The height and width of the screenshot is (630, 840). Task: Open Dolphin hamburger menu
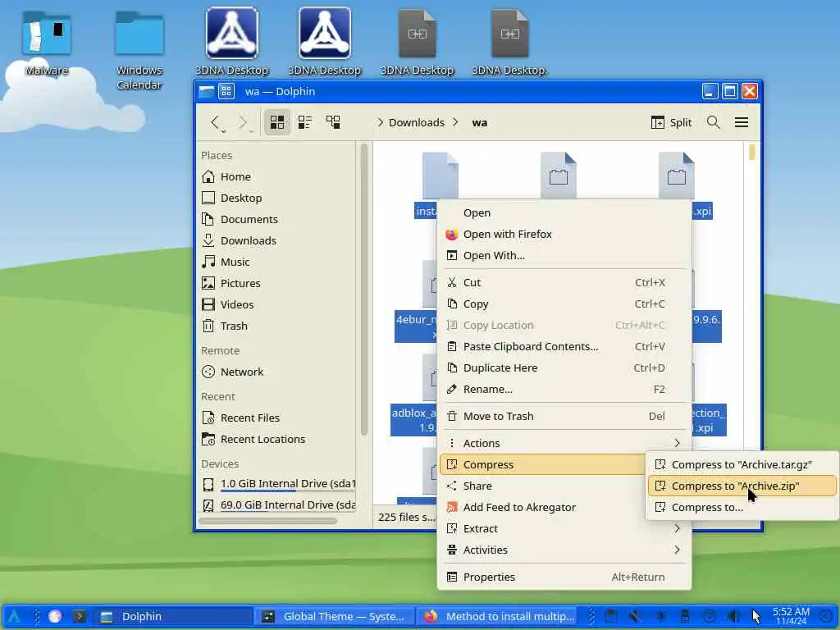742,123
